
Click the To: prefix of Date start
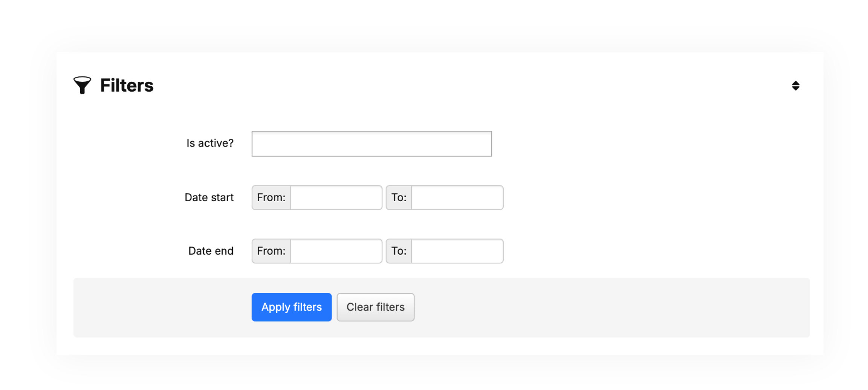click(x=399, y=197)
